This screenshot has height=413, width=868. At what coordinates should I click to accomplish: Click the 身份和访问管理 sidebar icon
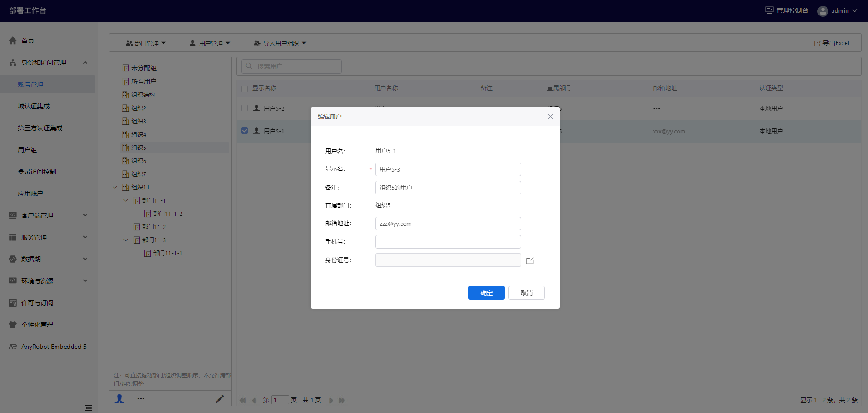[13, 62]
